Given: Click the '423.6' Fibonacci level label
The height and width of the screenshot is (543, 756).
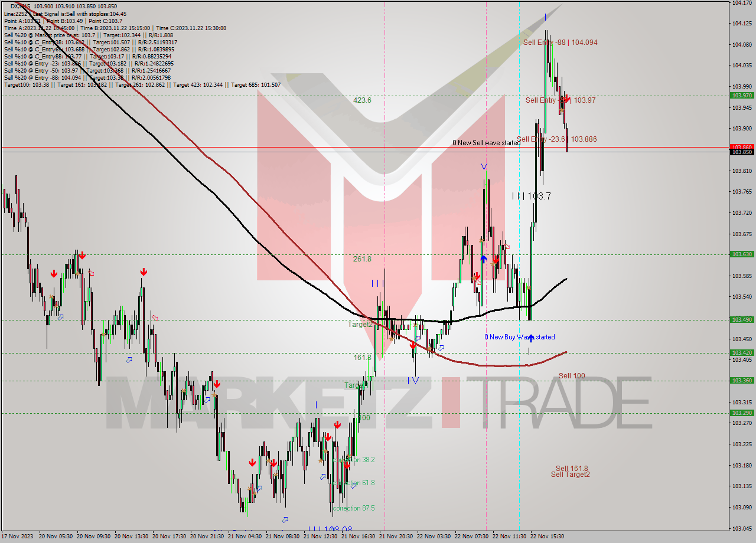Looking at the screenshot, I should (362, 100).
